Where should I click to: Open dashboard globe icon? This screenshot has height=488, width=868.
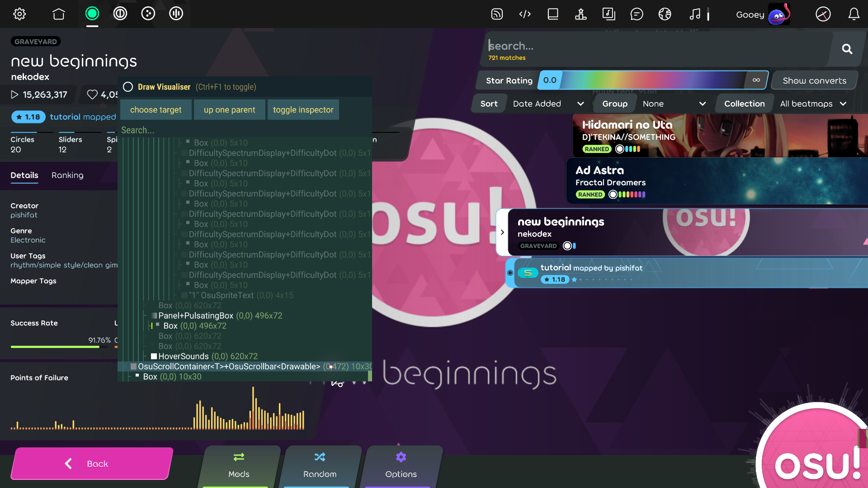pos(665,14)
